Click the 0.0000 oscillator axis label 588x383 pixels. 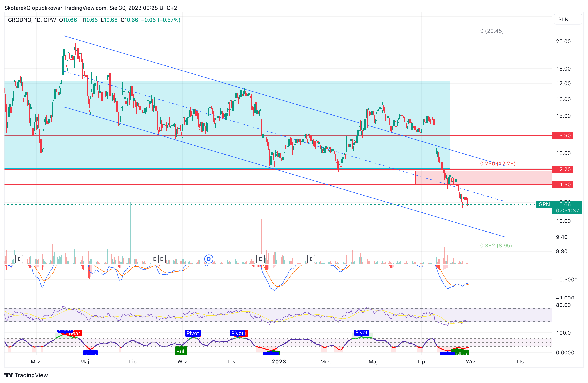565,352
